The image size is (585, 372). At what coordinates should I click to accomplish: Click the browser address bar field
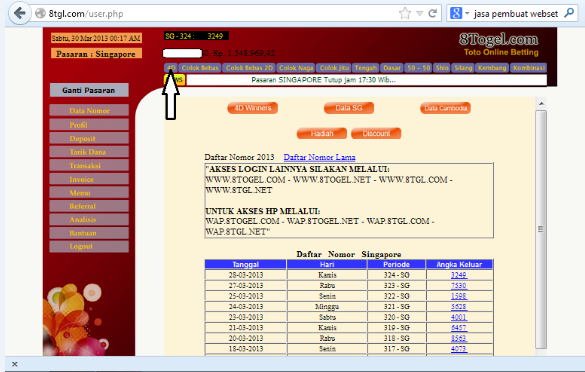220,14
